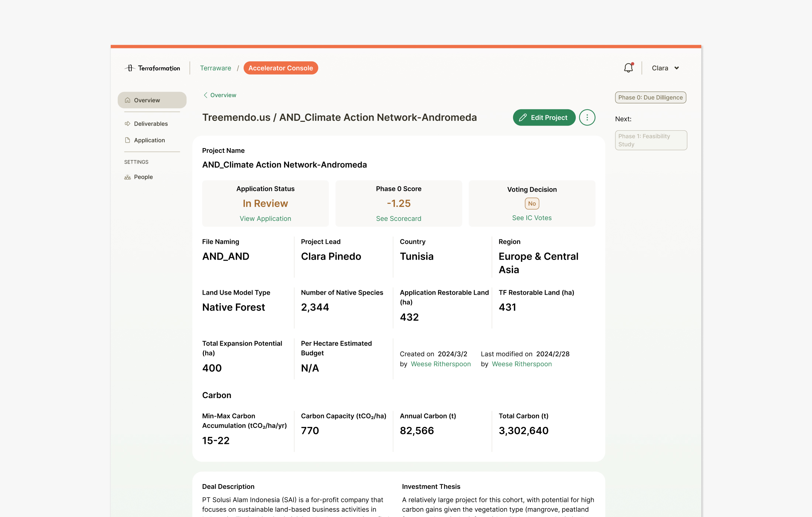
Task: Click the page title Treemendo.us / AND_Climate Action Network-Andromeda
Action: [x=340, y=117]
